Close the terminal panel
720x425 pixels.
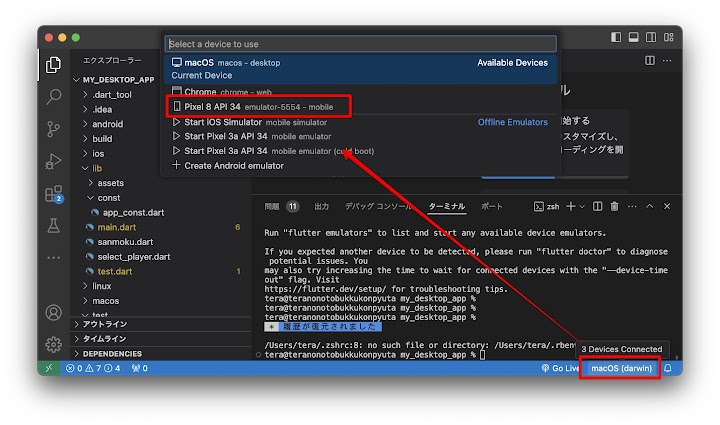click(667, 207)
